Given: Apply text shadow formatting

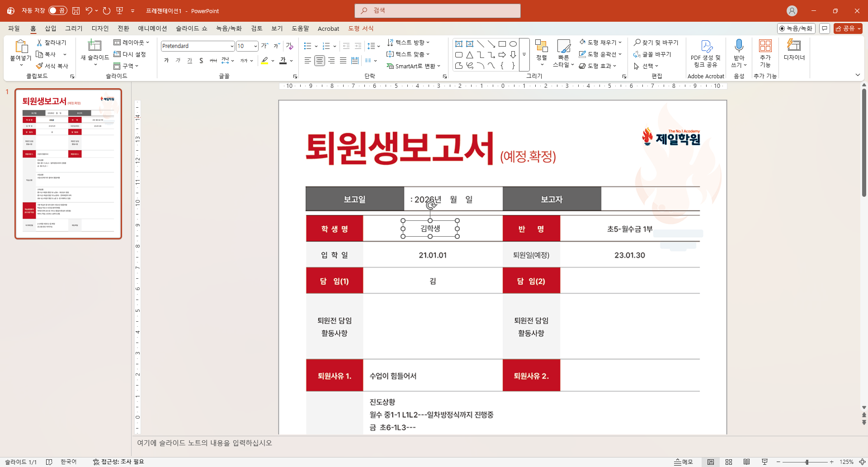Looking at the screenshot, I should tap(201, 61).
